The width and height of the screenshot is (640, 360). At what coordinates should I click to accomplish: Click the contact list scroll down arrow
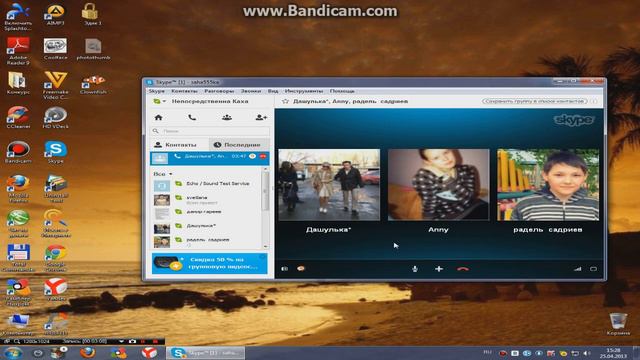click(x=266, y=247)
